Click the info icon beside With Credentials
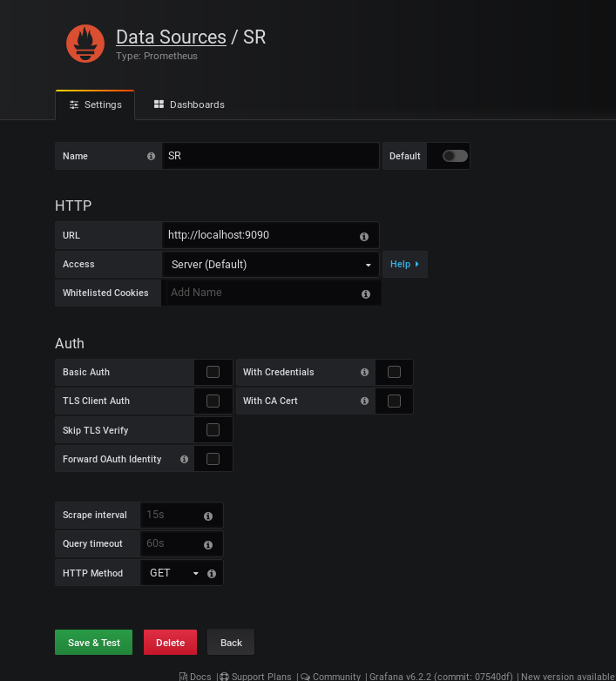Viewport: 616px width, 681px height. (364, 372)
